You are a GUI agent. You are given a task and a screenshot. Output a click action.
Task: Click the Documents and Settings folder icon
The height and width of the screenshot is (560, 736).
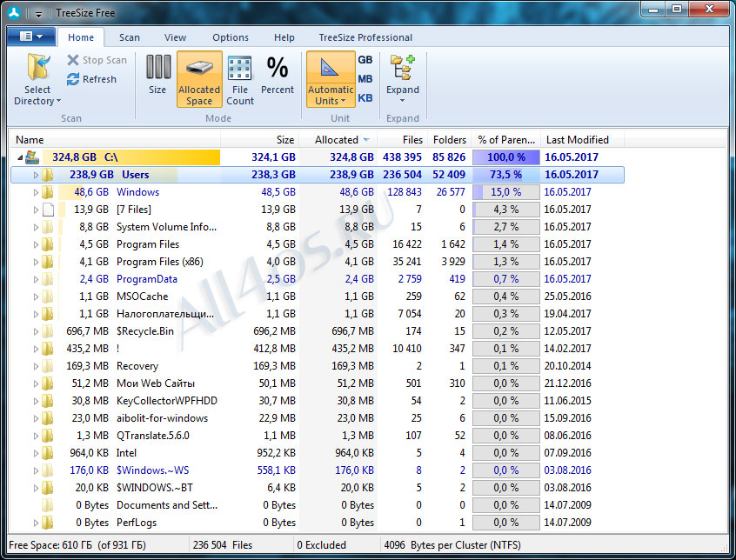47,505
